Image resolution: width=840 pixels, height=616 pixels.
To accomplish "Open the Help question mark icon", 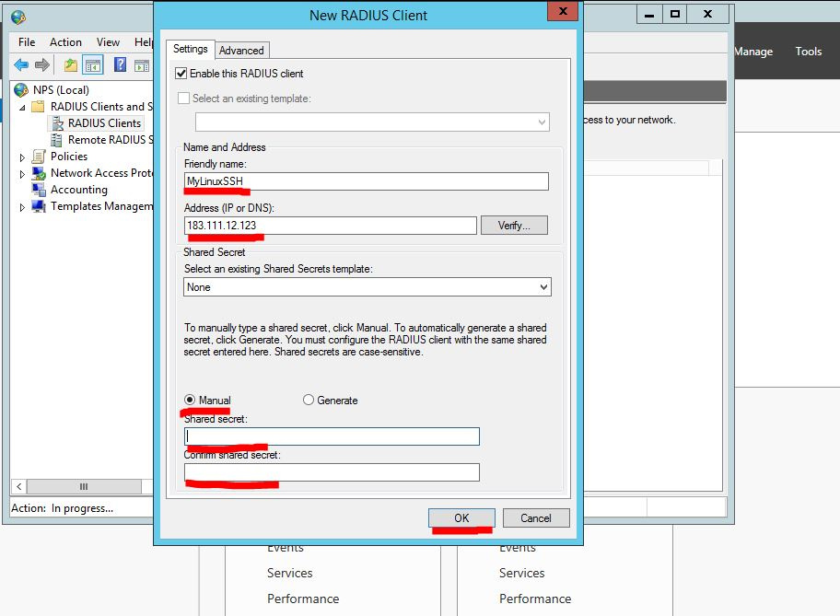I will (x=120, y=64).
